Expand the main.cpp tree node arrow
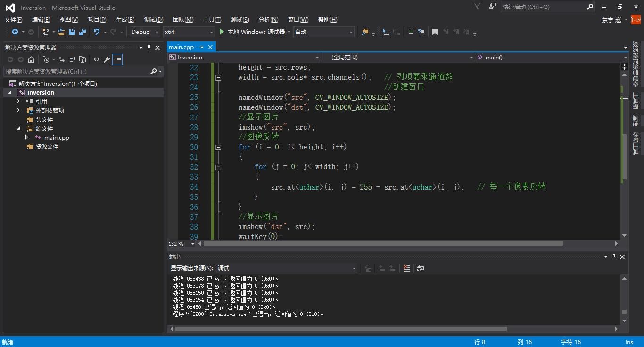 [27, 137]
